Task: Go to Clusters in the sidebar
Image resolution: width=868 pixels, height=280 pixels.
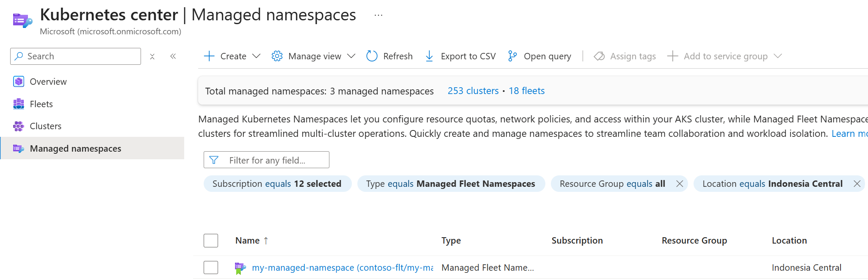Action: [45, 126]
